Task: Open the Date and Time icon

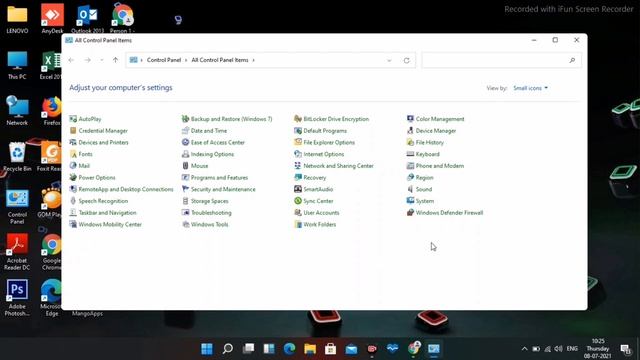Action: (185, 131)
